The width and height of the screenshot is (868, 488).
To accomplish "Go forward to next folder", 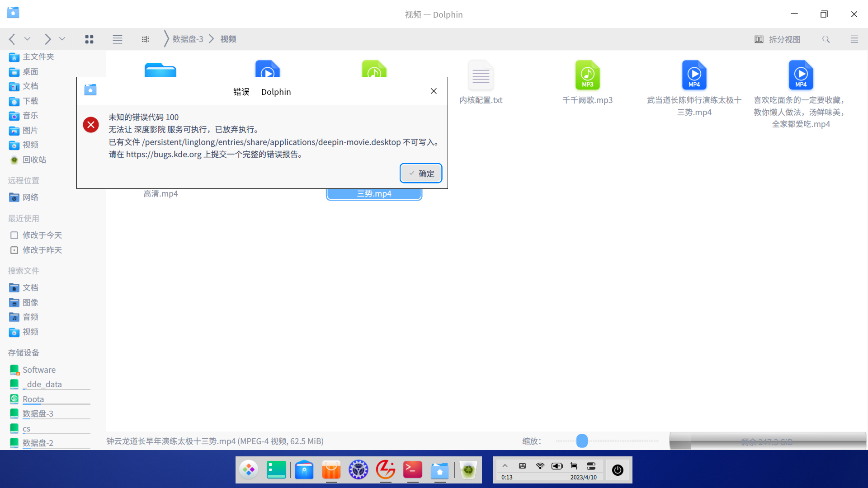I will [47, 39].
